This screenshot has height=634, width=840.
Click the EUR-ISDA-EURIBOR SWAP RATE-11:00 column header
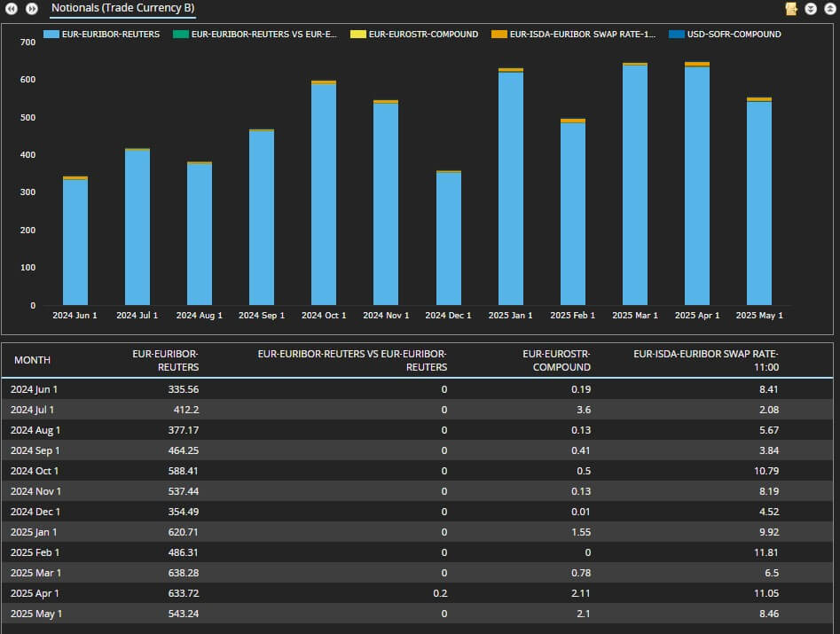(x=706, y=360)
